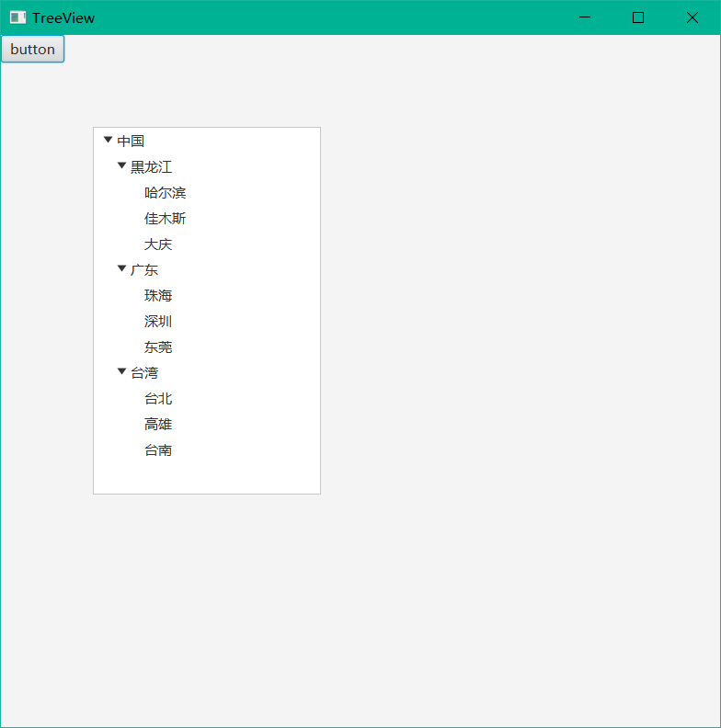This screenshot has height=728, width=721.
Task: Collapse the 黑龙江 node arrow
Action: coord(121,165)
